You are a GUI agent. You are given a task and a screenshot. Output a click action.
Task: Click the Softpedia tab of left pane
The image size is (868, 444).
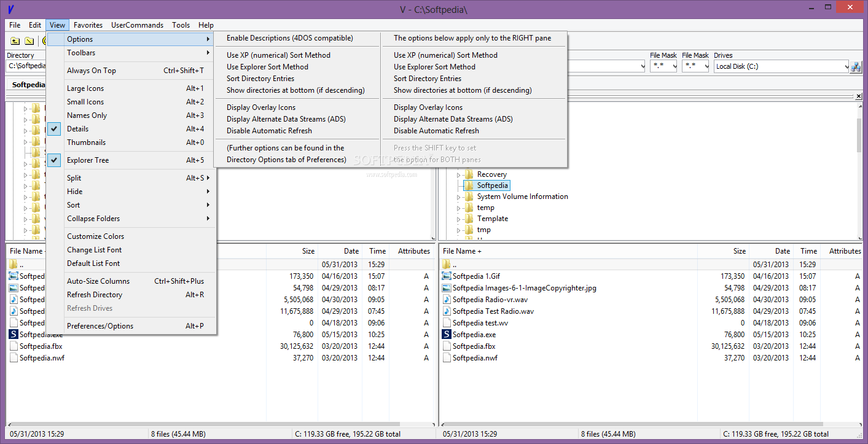point(27,85)
